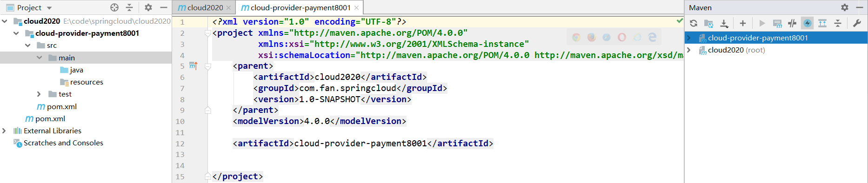Select cloud-provider-payment8001 Maven project
Image resolution: width=868 pixels, height=183 pixels.
[758, 38]
